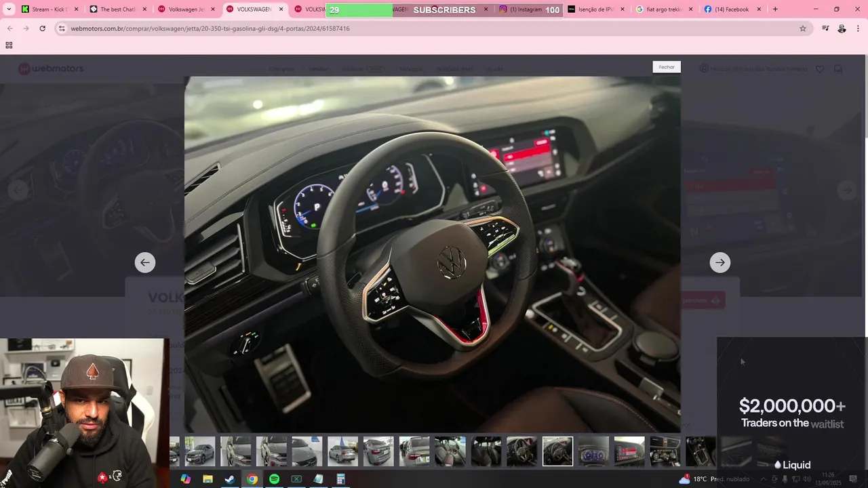
Task: Reload the Webmotors page
Action: coord(42,28)
